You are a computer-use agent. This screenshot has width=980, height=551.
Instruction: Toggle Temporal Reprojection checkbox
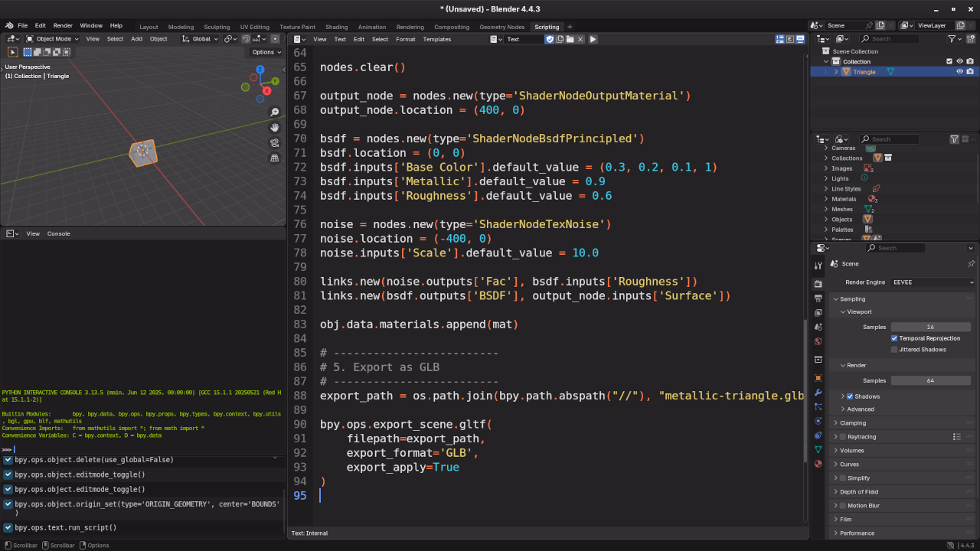coord(894,338)
